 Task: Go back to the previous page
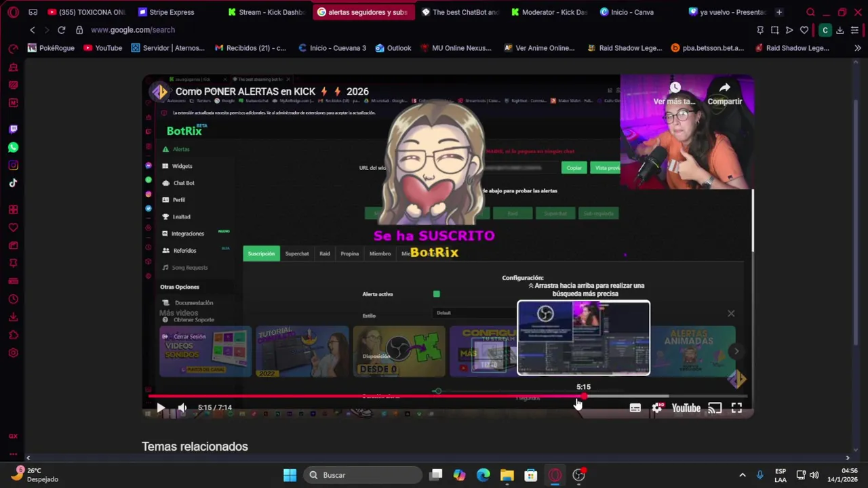point(32,30)
